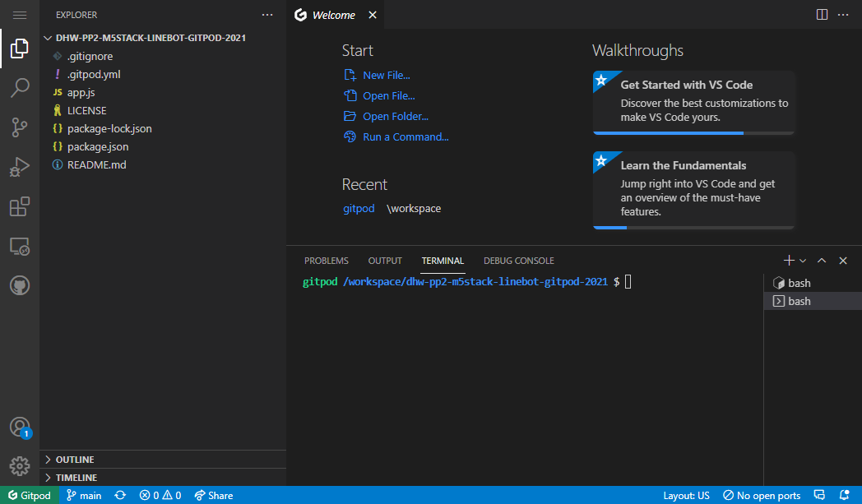The image size is (862, 504).
Task: Click the Gitpod status bar button
Action: 29,495
